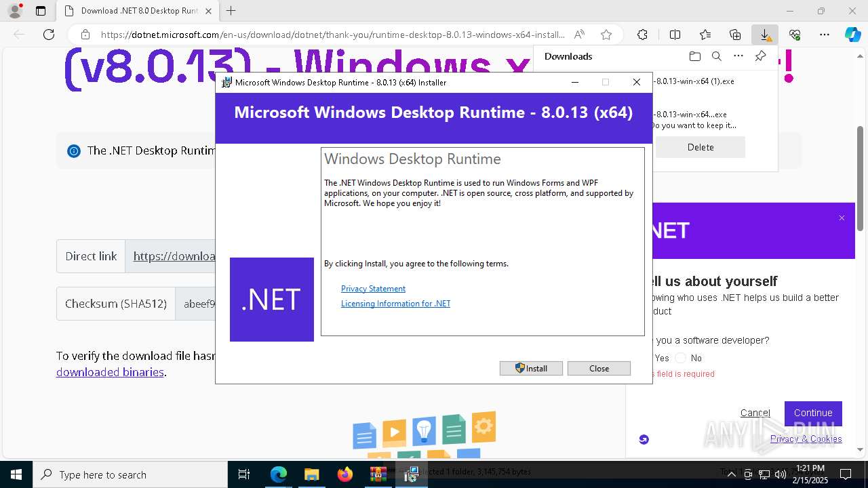Open more options in Downloads panel
This screenshot has width=868, height=488.
(x=738, y=56)
